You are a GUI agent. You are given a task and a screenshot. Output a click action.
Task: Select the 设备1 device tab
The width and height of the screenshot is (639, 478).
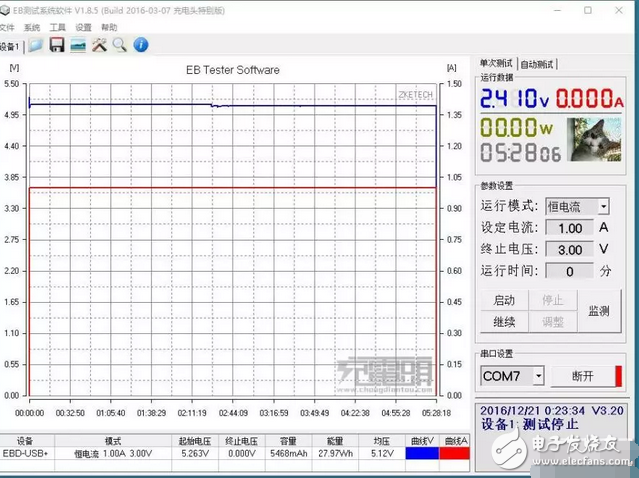(x=10, y=47)
